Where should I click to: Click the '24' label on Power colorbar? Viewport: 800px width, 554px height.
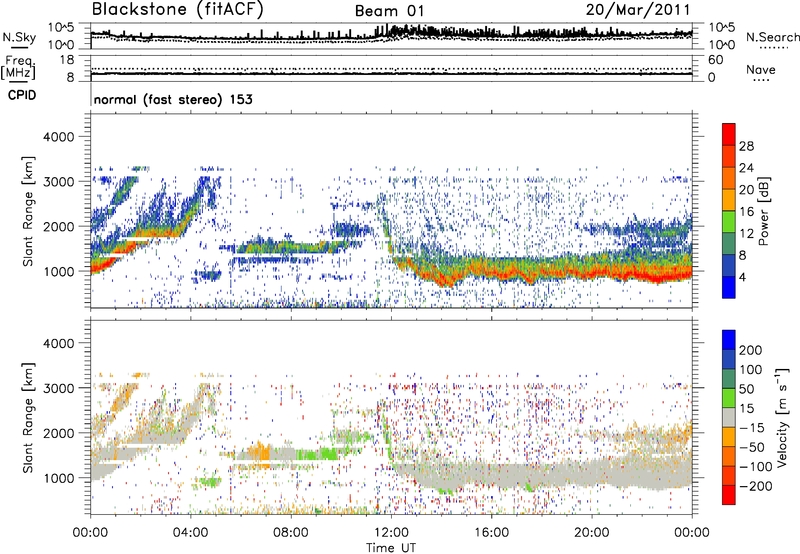tap(746, 168)
